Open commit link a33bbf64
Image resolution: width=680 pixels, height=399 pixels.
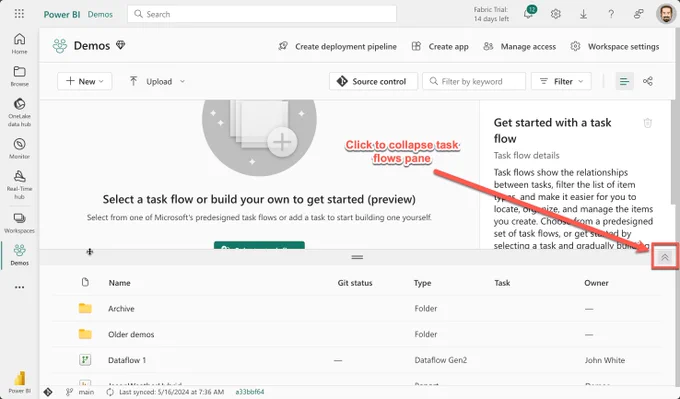tap(250, 392)
